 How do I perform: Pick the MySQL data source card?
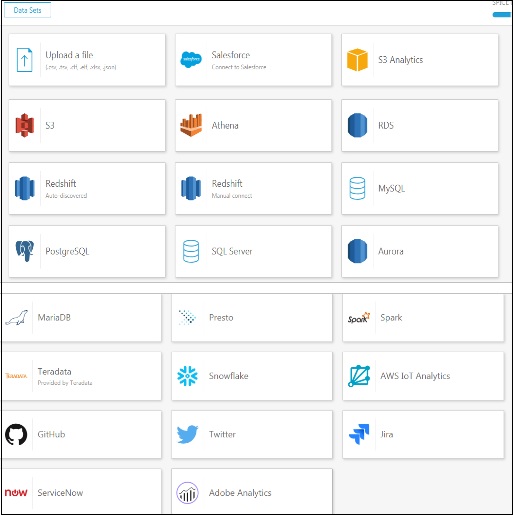420,188
